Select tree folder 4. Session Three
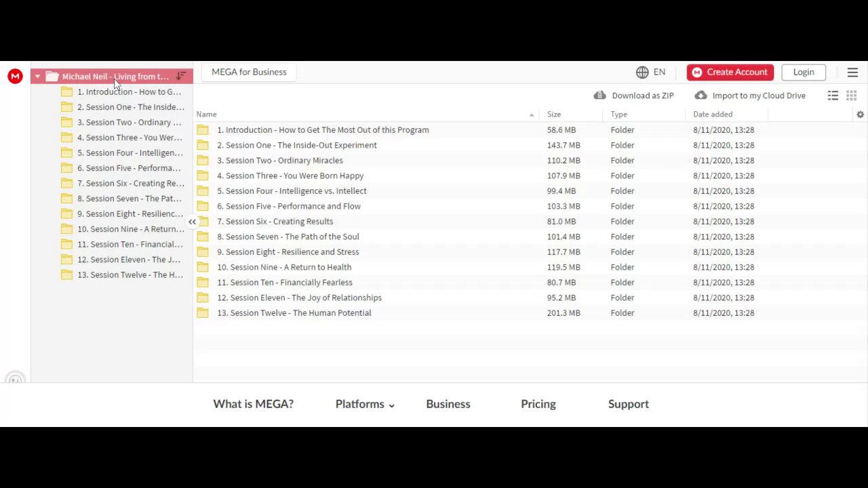 coord(121,138)
